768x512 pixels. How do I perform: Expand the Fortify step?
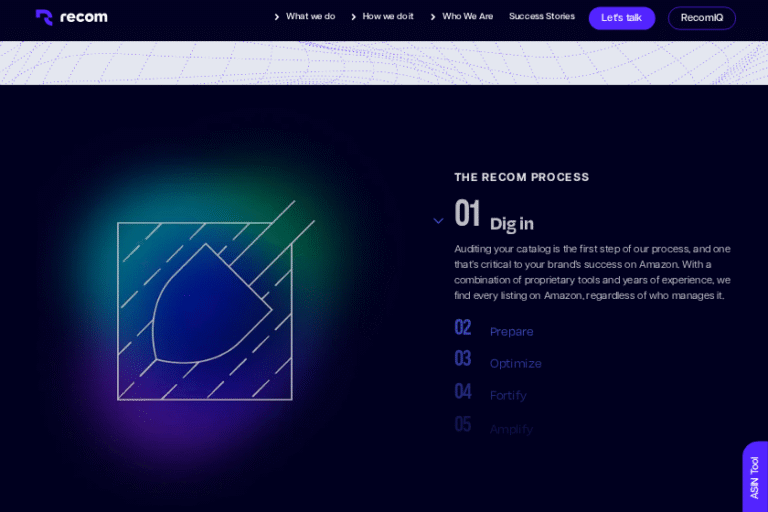pyautogui.click(x=507, y=396)
